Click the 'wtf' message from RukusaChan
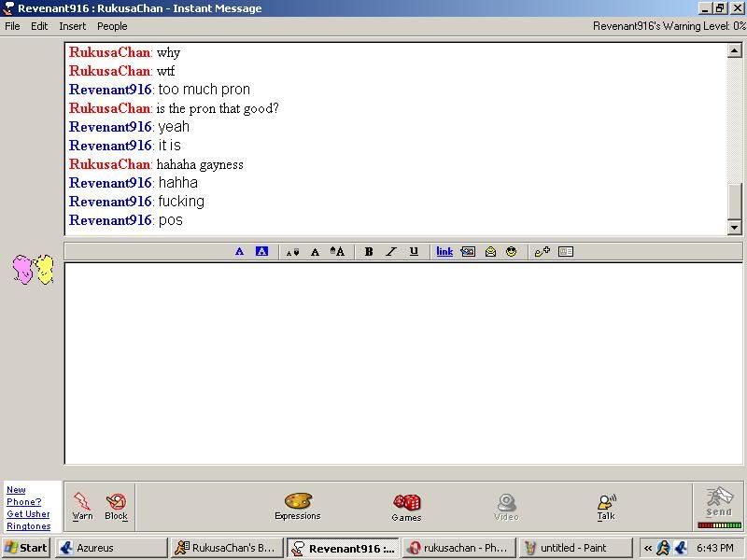Image resolution: width=747 pixels, height=560 pixels. pyautogui.click(x=166, y=71)
